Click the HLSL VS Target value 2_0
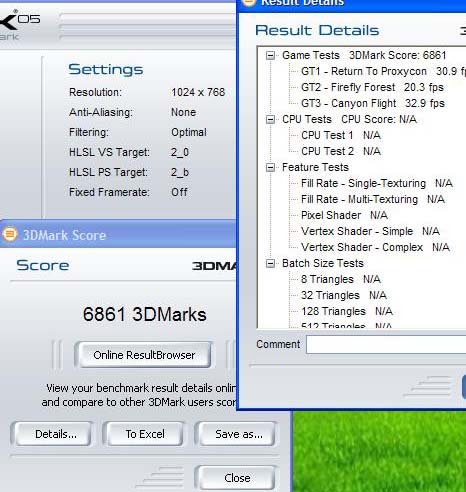The height and width of the screenshot is (492, 466). point(180,152)
